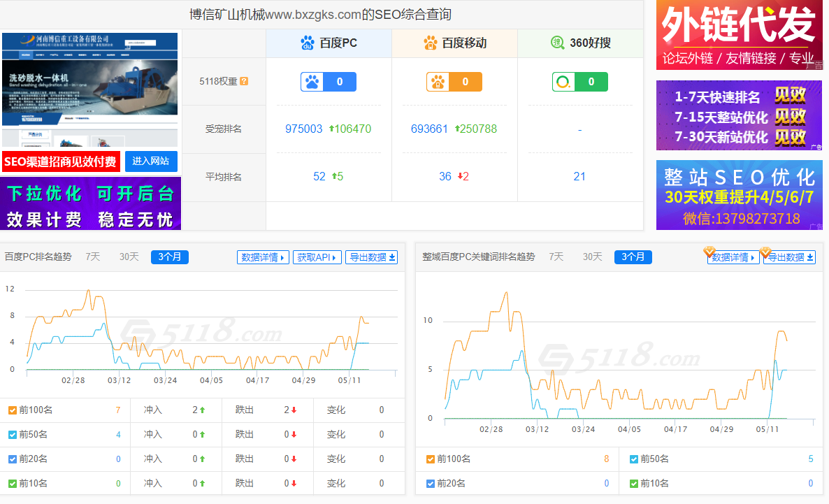Click the 360好搜 column header
Viewport: 829px width, 504px height.
(x=581, y=43)
